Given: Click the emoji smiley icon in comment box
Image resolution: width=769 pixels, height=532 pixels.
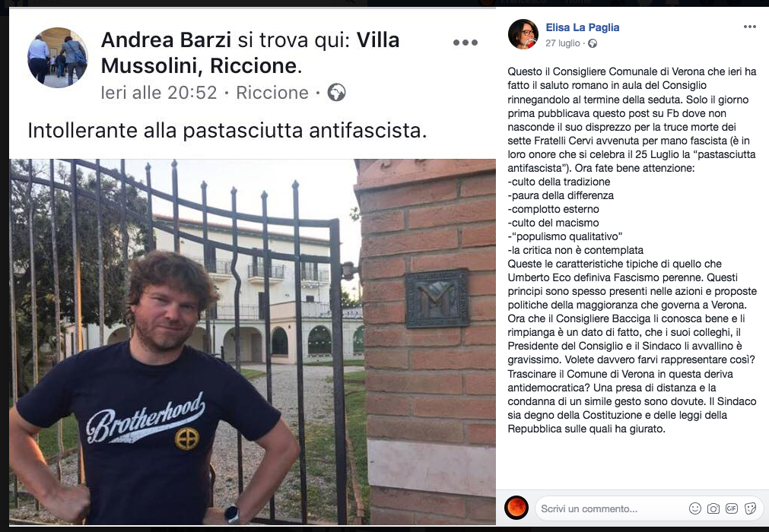Looking at the screenshot, I should [x=695, y=508].
